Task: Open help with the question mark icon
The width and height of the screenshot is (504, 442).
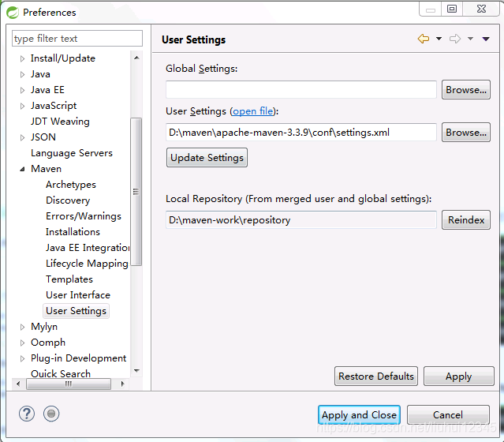Action: coord(27,414)
